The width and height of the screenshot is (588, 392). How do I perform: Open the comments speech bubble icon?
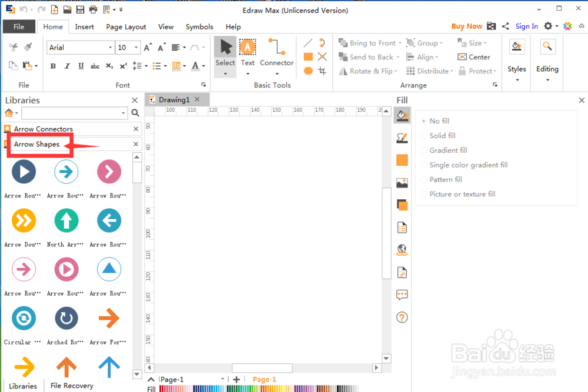[x=402, y=295]
